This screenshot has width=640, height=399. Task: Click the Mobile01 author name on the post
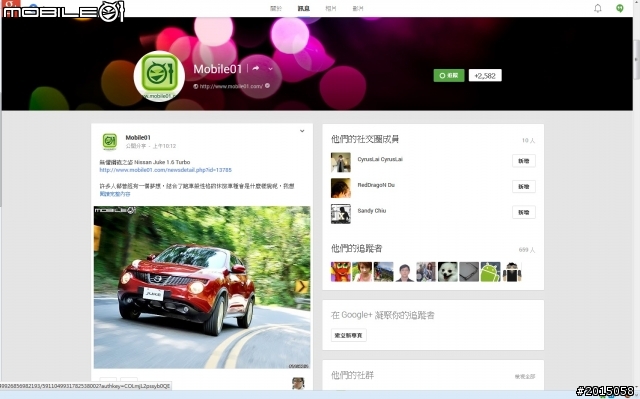pyautogui.click(x=138, y=137)
